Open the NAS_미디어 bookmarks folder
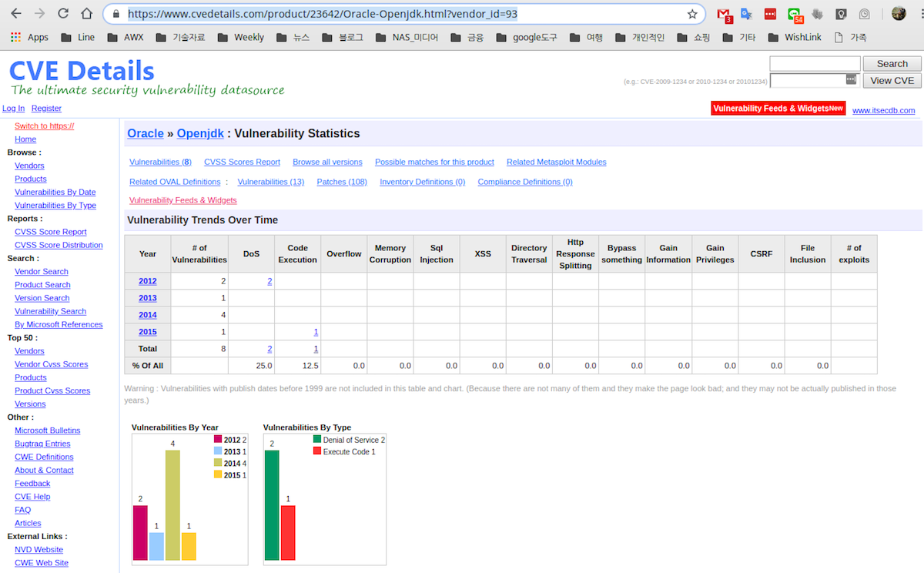 pos(407,37)
